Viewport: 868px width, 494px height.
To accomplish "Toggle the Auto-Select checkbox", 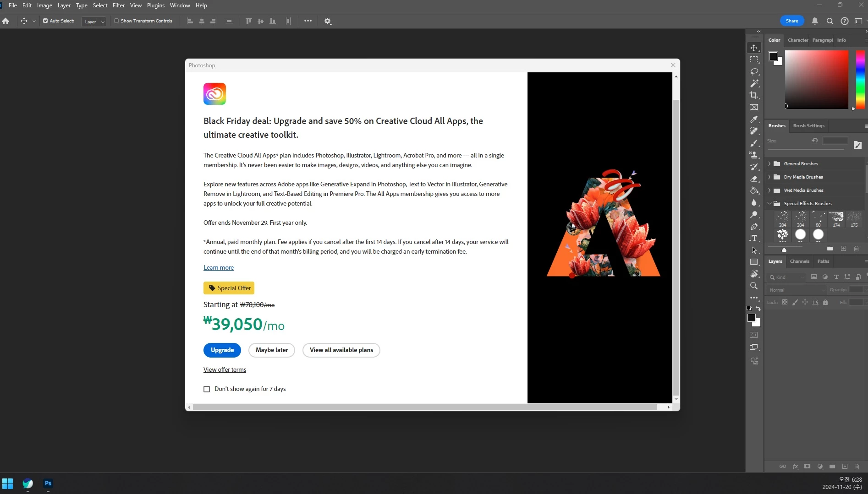I will [45, 21].
